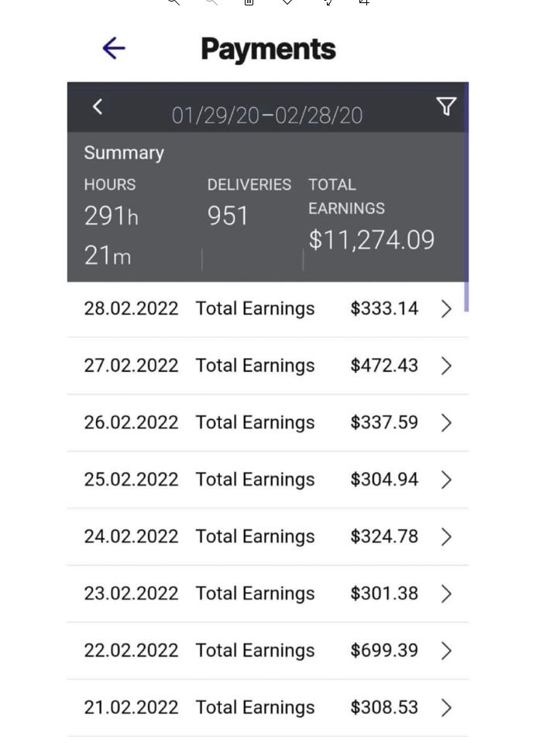The height and width of the screenshot is (750, 560).
Task: Go back using the Payments back arrow
Action: pyautogui.click(x=114, y=48)
